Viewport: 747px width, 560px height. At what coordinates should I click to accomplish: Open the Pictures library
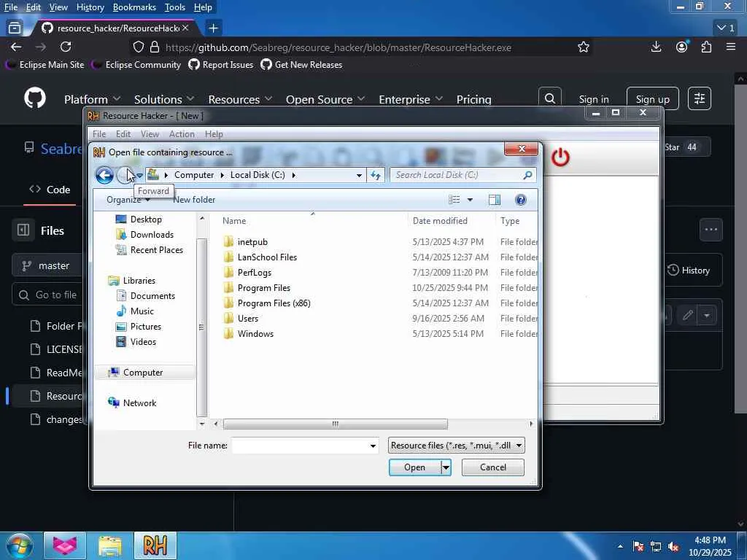click(x=145, y=326)
